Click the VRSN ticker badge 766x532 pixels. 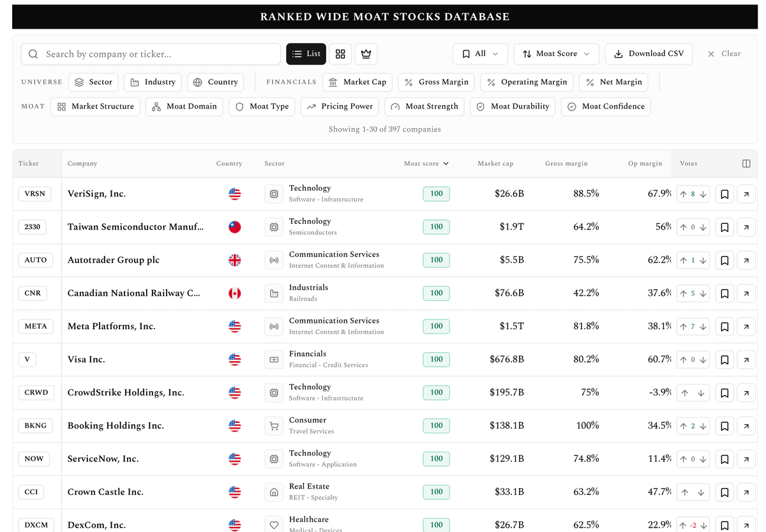coord(35,194)
